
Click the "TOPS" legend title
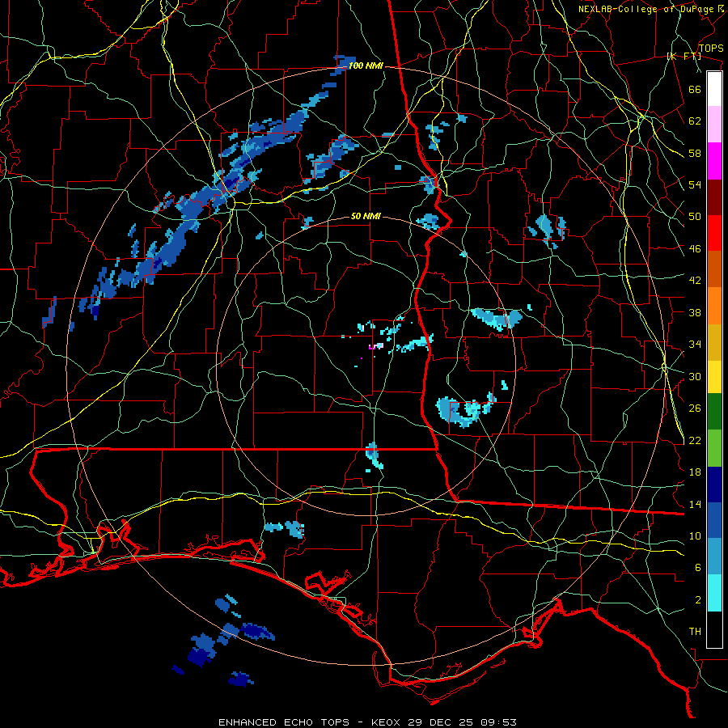[711, 48]
